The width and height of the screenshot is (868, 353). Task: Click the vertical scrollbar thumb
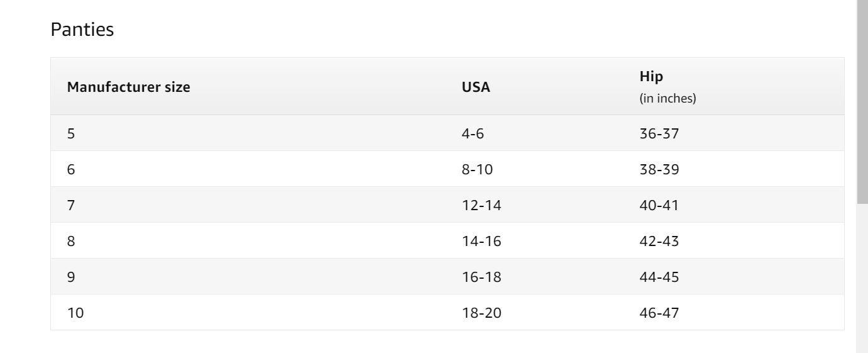tap(862, 101)
